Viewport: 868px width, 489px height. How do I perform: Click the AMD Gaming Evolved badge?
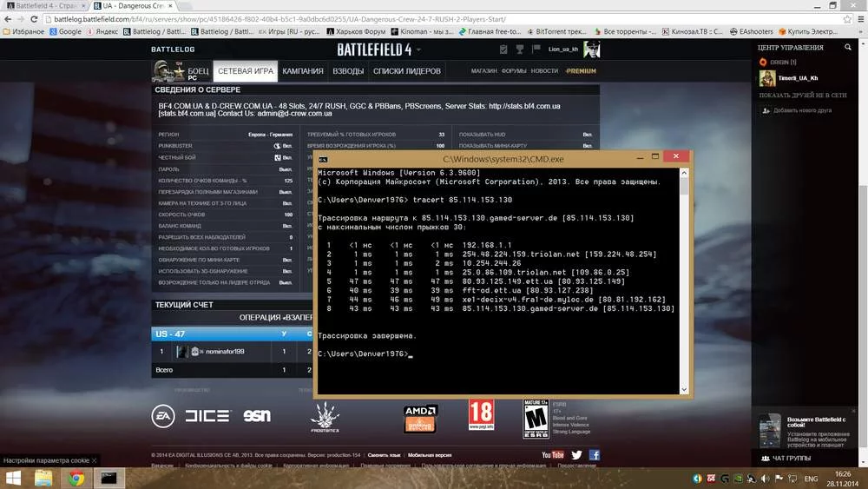pos(421,419)
